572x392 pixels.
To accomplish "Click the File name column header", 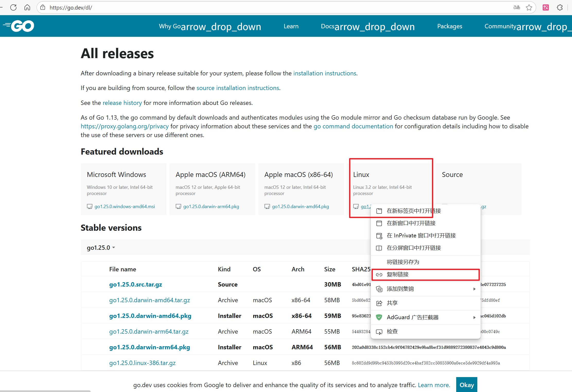I will (123, 269).
